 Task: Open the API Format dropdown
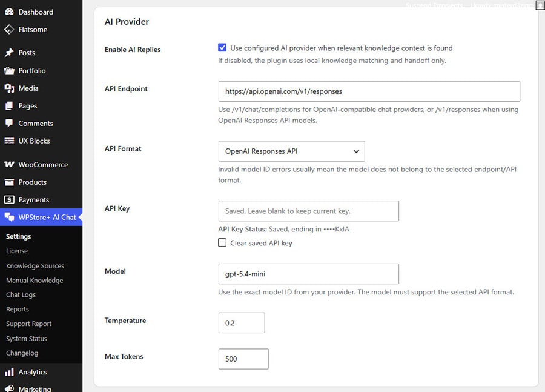(x=292, y=151)
